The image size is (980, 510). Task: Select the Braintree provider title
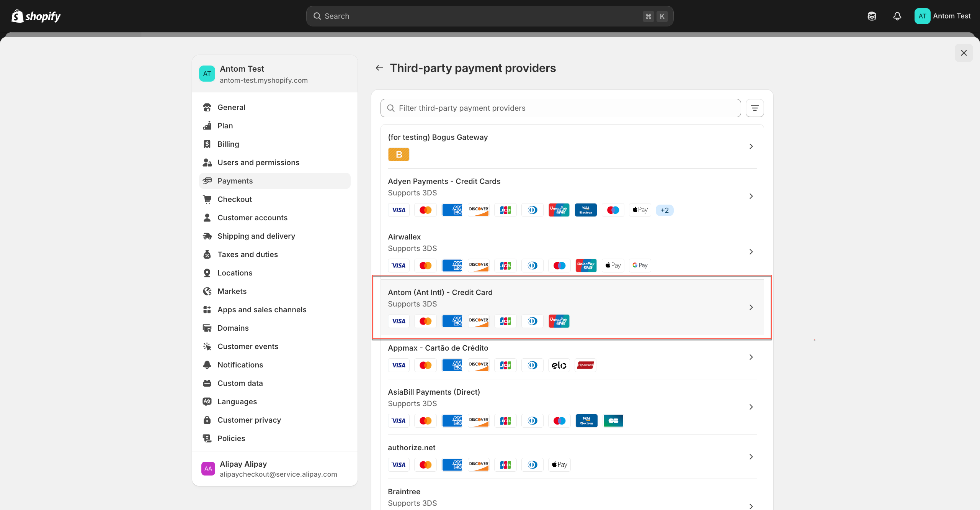pyautogui.click(x=404, y=492)
